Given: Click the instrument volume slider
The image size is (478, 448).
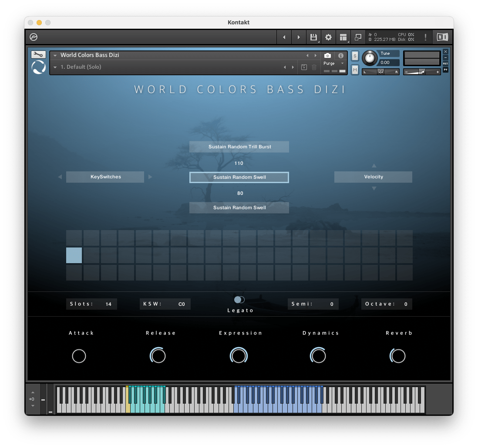Looking at the screenshot, I should pos(422,72).
